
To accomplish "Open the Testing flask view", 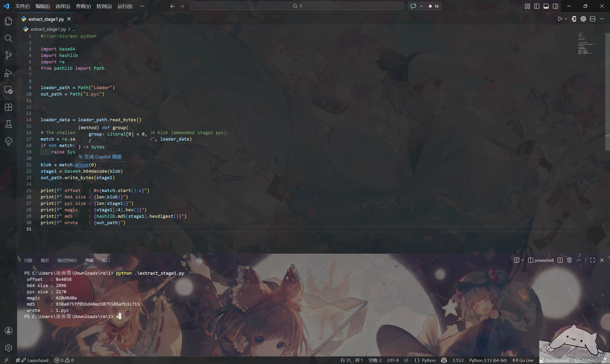I will [x=8, y=124].
